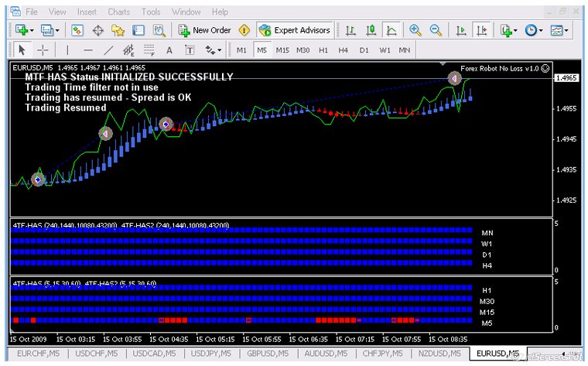The image size is (588, 366).
Task: Open the Navigator folder-star icon
Action: [118, 30]
